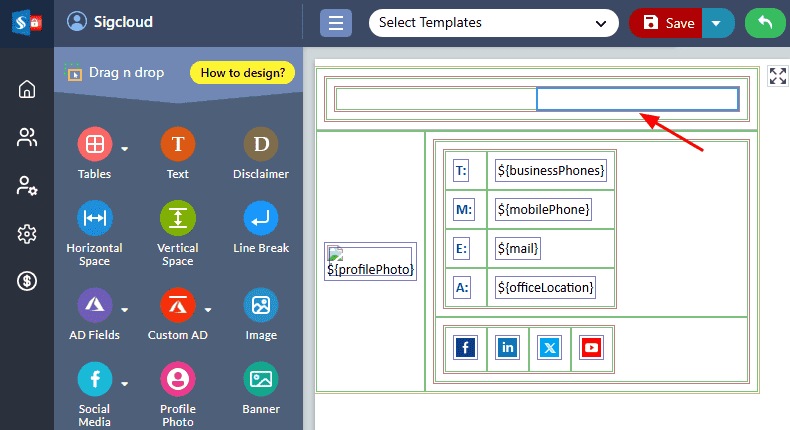Select the ${businessPhones} field in canvas

point(551,171)
